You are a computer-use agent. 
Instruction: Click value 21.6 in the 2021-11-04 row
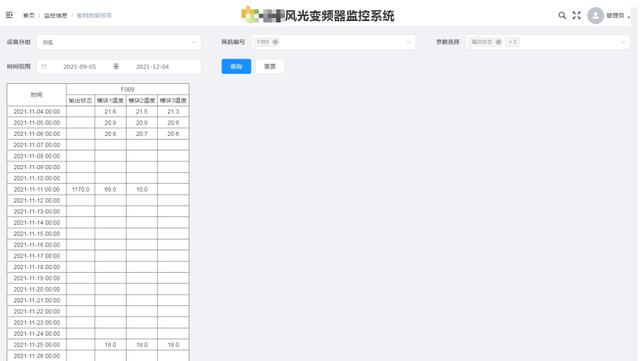pos(110,111)
